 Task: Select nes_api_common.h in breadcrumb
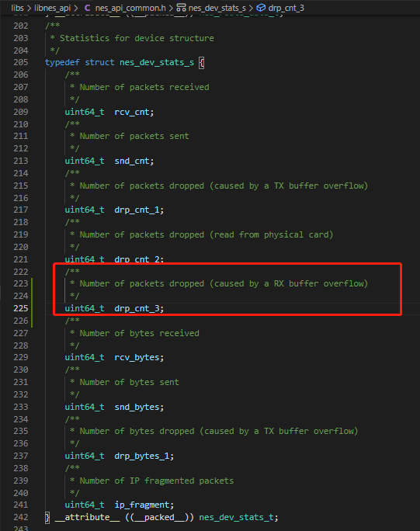pyautogui.click(x=130, y=8)
